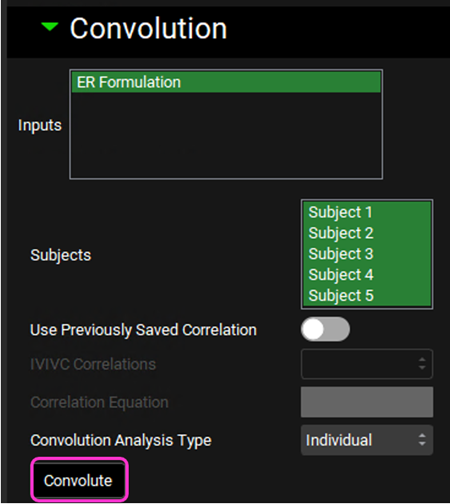Click the Use Previously Saved Correlation label
The image size is (450, 504).
(x=143, y=330)
